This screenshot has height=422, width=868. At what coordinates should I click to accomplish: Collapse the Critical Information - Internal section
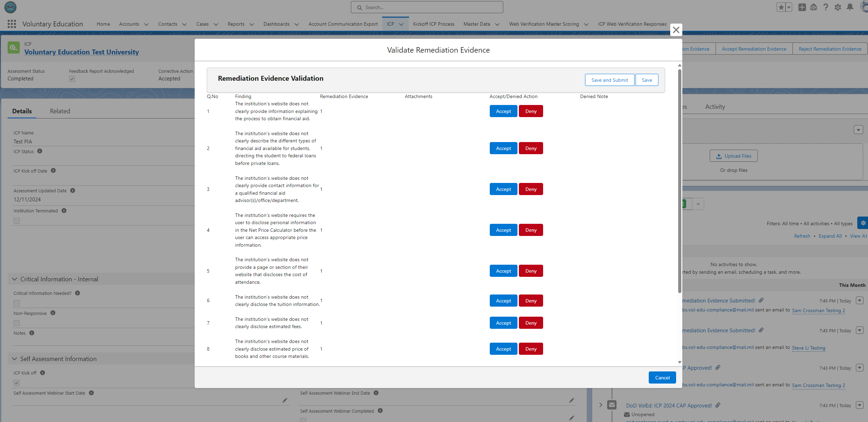coord(15,279)
